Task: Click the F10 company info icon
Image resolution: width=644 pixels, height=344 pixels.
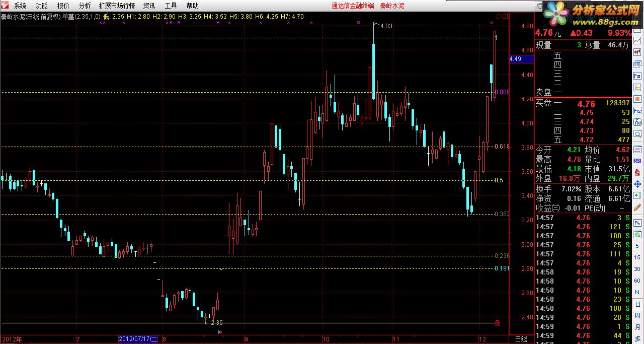Action: pyautogui.click(x=637, y=76)
